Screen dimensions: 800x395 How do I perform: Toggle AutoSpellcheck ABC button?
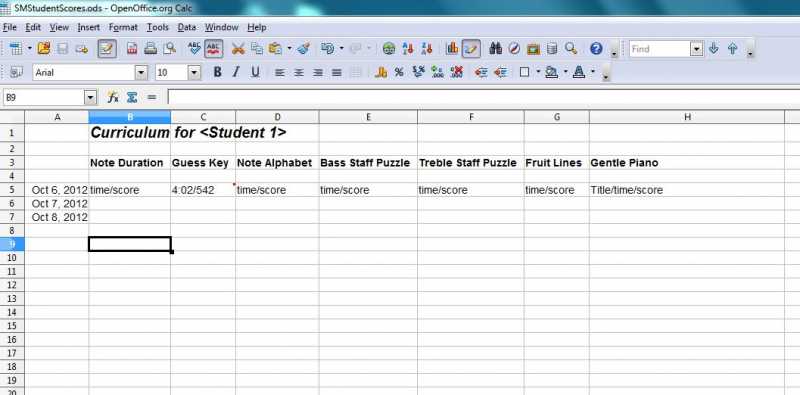click(x=213, y=49)
